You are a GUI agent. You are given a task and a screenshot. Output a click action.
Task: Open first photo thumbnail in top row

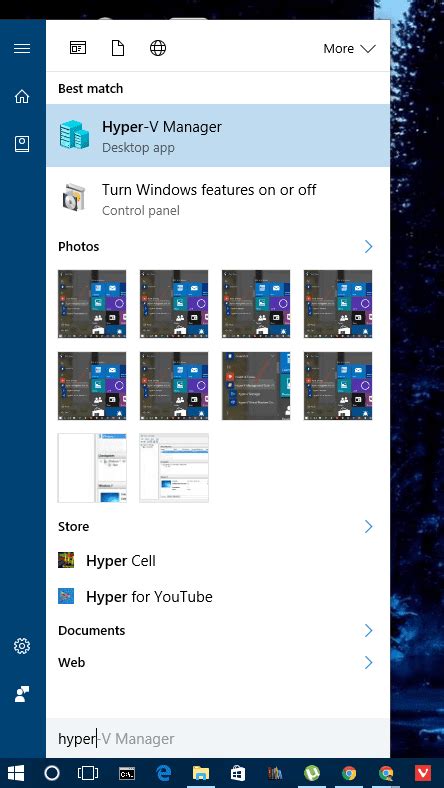(92, 304)
